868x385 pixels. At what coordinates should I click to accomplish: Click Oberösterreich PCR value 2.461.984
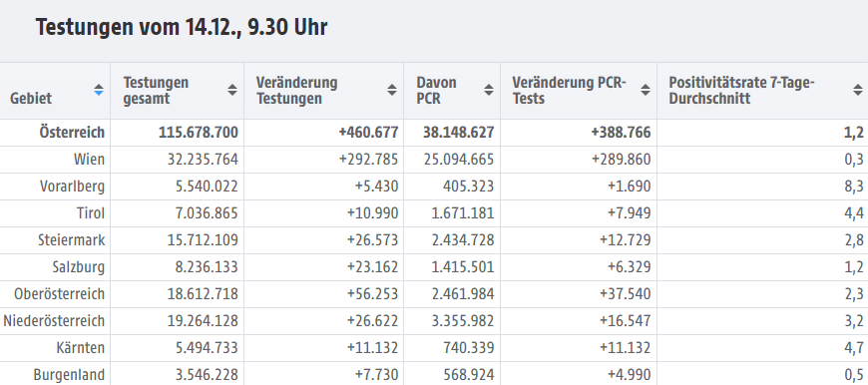463,293
